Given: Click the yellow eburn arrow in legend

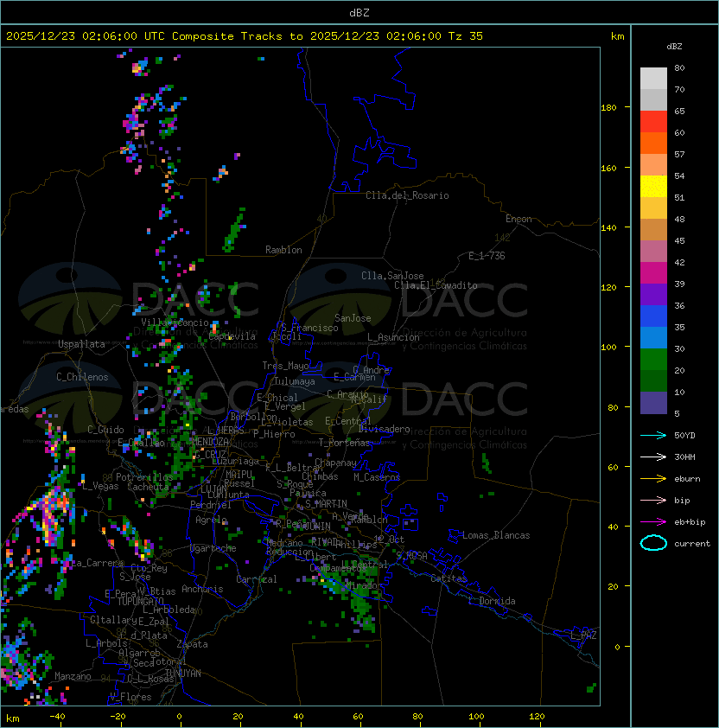Looking at the screenshot, I should pyautogui.click(x=653, y=479).
